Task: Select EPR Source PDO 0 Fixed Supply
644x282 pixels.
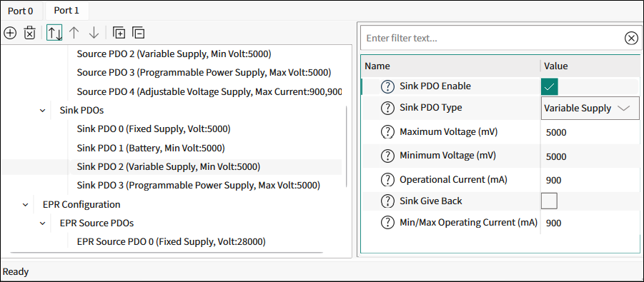Action: [172, 242]
